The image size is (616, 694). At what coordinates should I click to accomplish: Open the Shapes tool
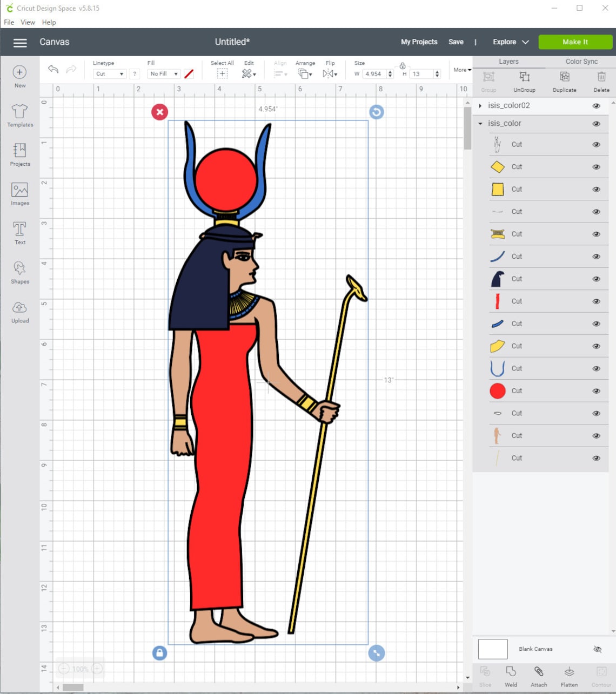pos(19,272)
